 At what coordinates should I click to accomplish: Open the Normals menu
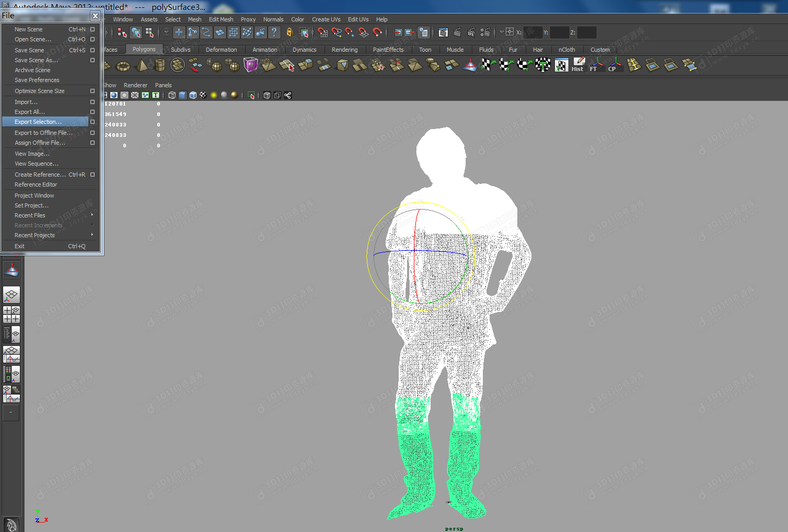[273, 19]
